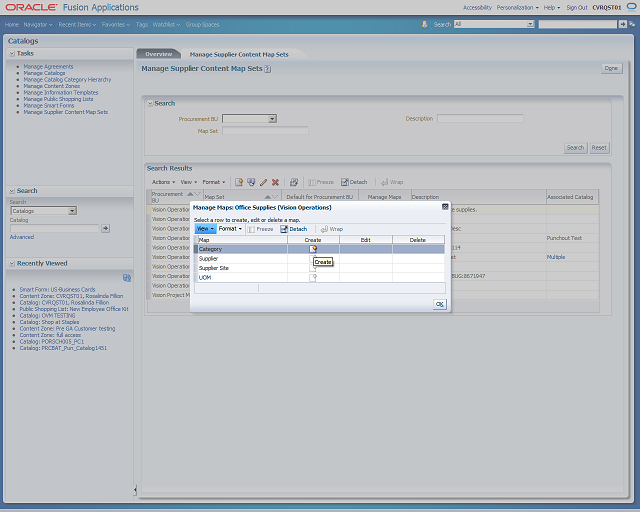Screen dimensions: 640x512
Task: Click the pencil Edit icon in Search Results toolbar
Action: (x=263, y=182)
